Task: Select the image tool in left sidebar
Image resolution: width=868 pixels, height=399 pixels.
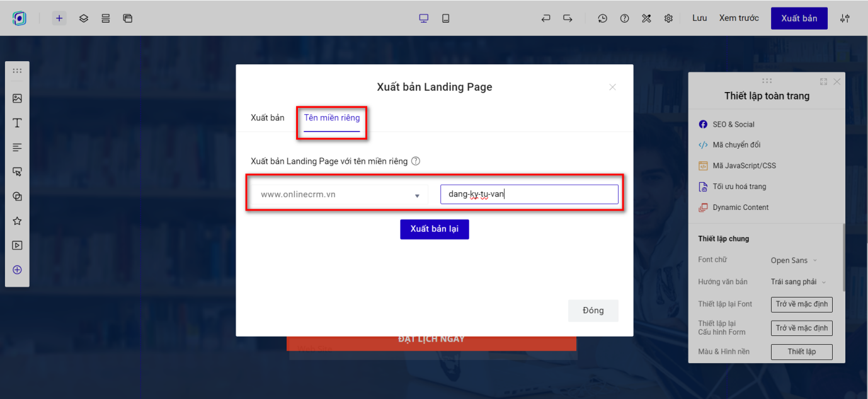Action: (18, 98)
